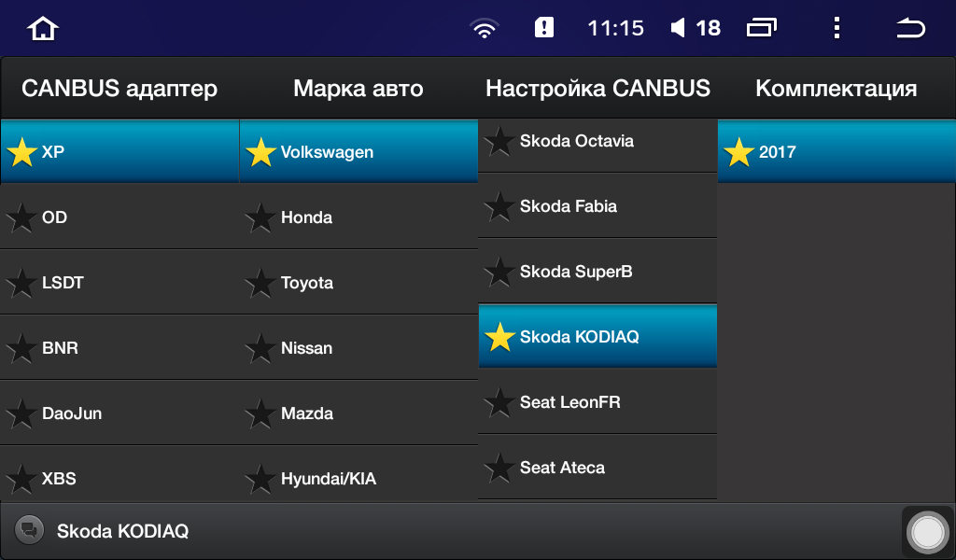
Task: Select the Настройка CANBUS header
Action: [597, 89]
